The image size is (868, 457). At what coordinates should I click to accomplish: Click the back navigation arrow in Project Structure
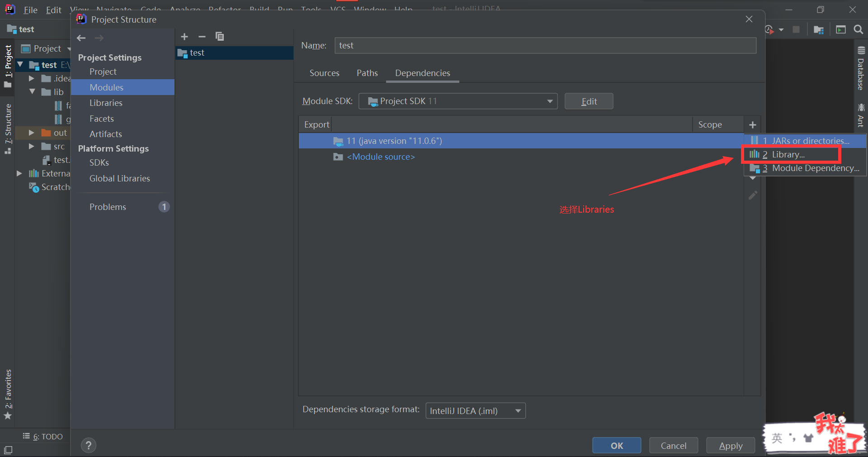click(81, 38)
